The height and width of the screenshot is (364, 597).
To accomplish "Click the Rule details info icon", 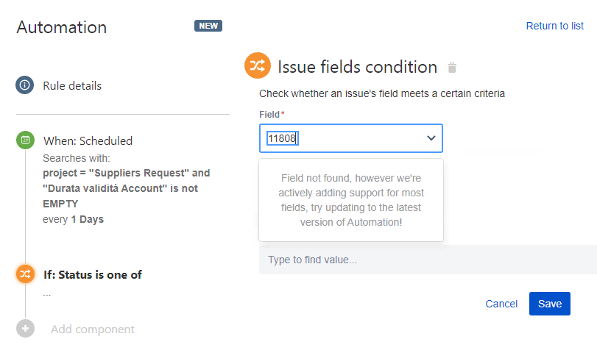I will (x=25, y=85).
